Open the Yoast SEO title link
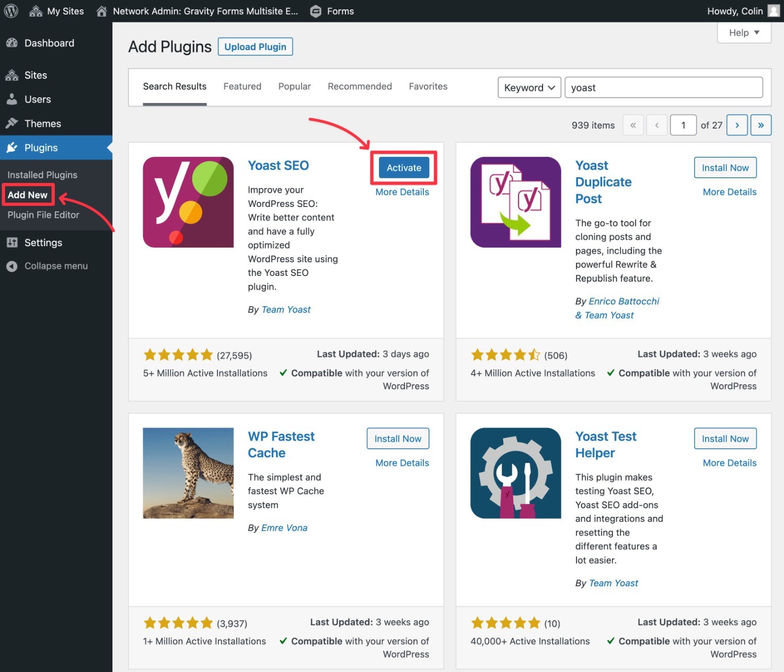Screen dimensions: 784x672 pyautogui.click(x=278, y=166)
